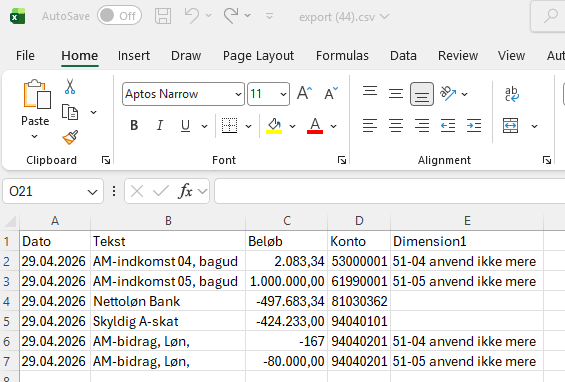Open the font size 11 dropdown

pyautogui.click(x=283, y=94)
